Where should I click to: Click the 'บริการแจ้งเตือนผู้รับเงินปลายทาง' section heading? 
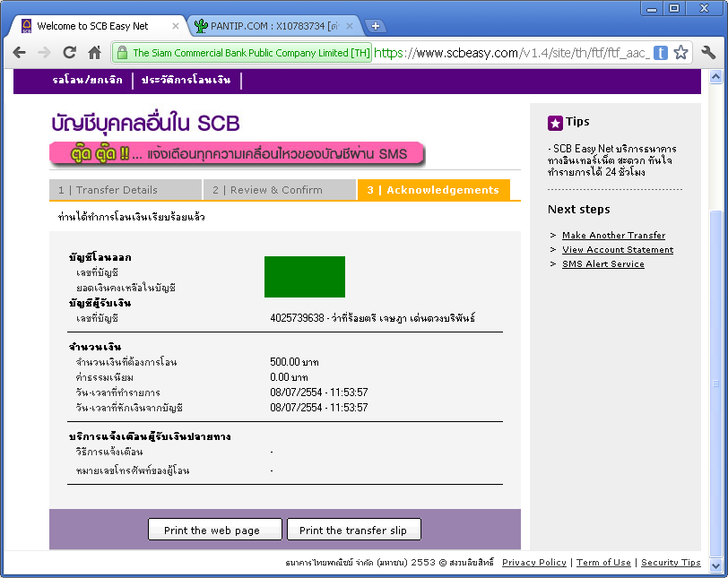[x=150, y=436]
